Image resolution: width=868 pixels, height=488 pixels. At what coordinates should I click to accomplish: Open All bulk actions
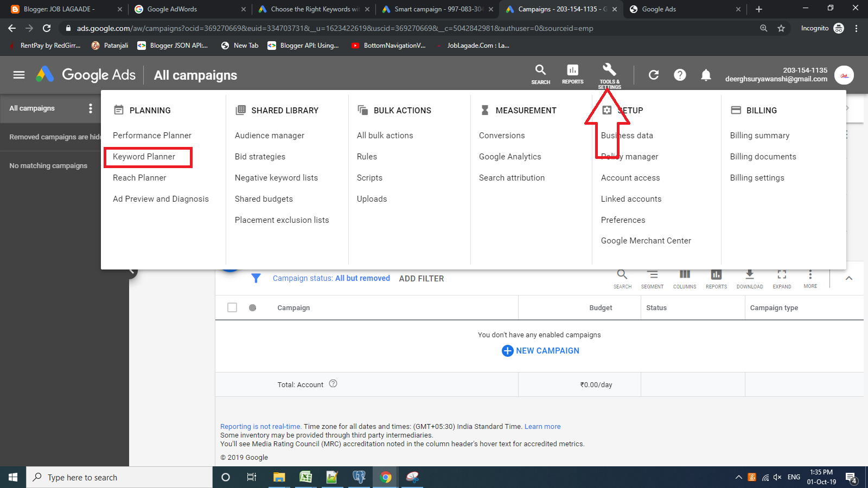(385, 136)
